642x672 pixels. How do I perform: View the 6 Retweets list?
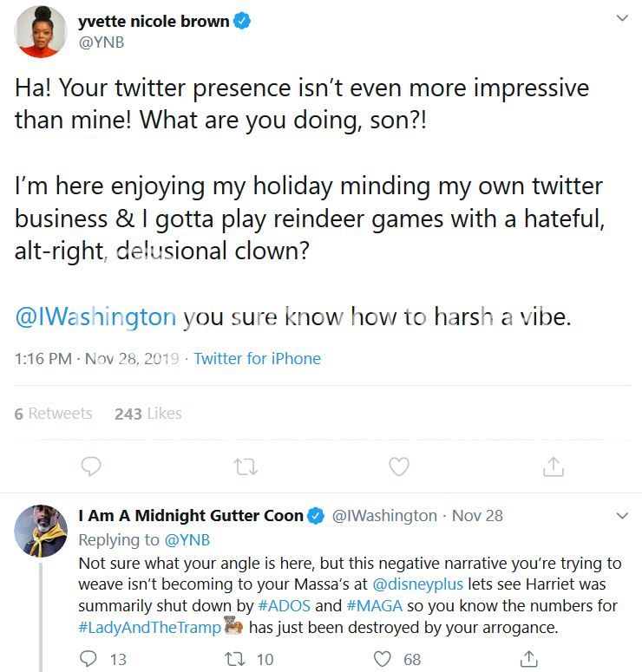(53, 414)
